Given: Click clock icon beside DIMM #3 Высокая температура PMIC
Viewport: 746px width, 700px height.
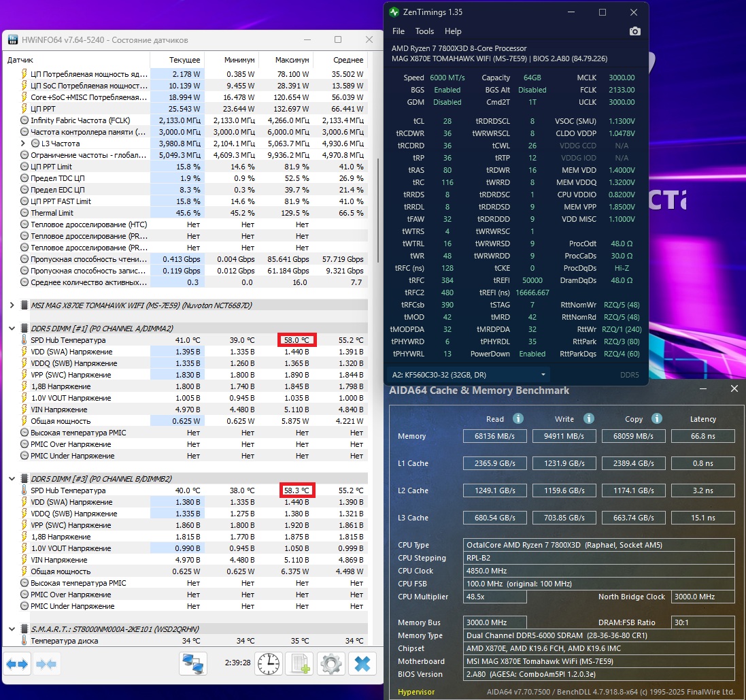Looking at the screenshot, I should (x=24, y=583).
